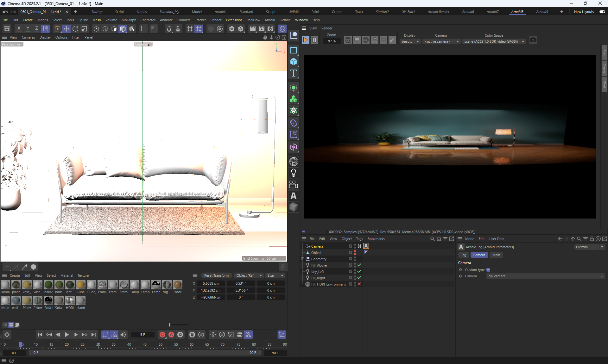Image resolution: width=608 pixels, height=364 pixels.
Task: Disable the Fill_Above light green checkmark
Action: pos(359,265)
